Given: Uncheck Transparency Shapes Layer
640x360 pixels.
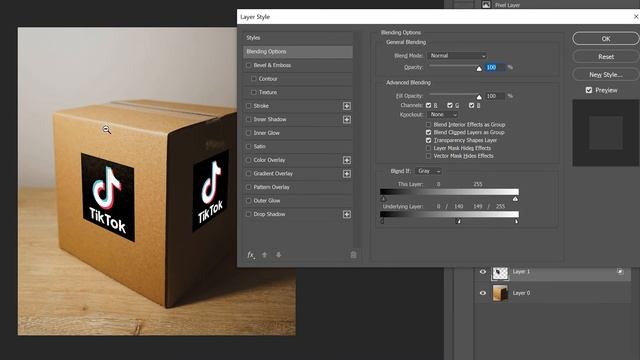Looking at the screenshot, I should (428, 140).
